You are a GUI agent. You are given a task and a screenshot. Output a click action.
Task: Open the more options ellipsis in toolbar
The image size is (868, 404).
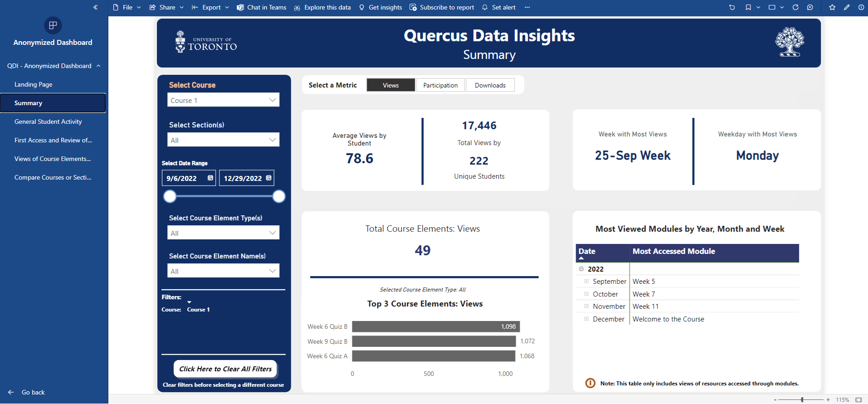527,7
